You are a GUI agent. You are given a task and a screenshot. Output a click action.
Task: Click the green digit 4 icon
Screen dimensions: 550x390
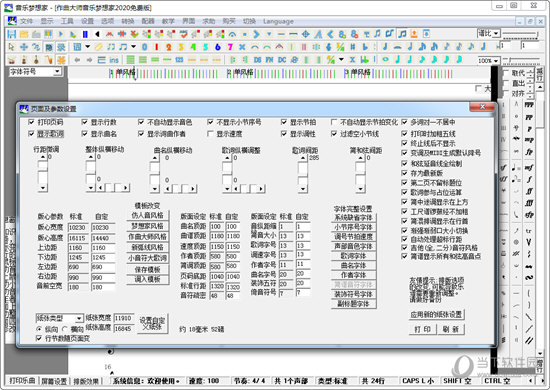(193, 47)
